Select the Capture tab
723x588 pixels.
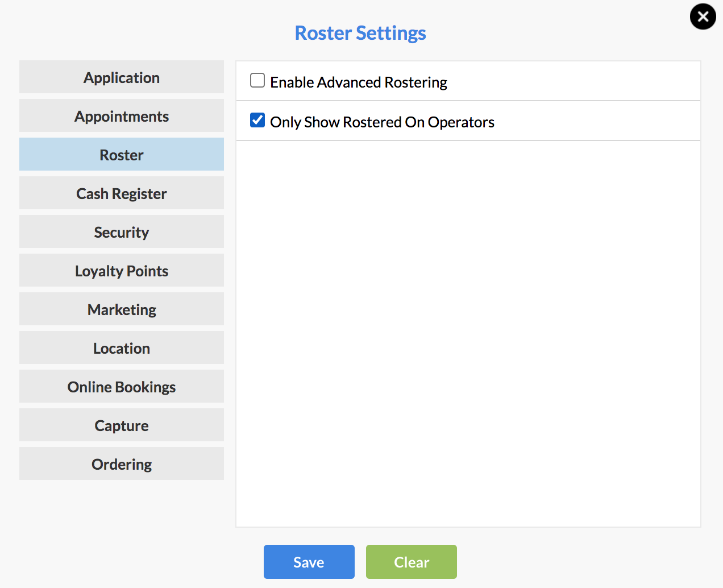tap(122, 425)
